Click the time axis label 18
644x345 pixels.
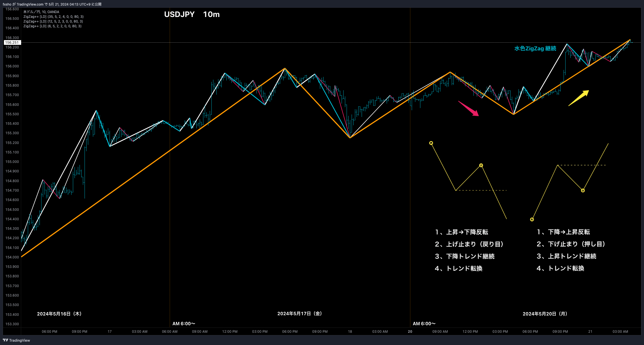[350, 332]
